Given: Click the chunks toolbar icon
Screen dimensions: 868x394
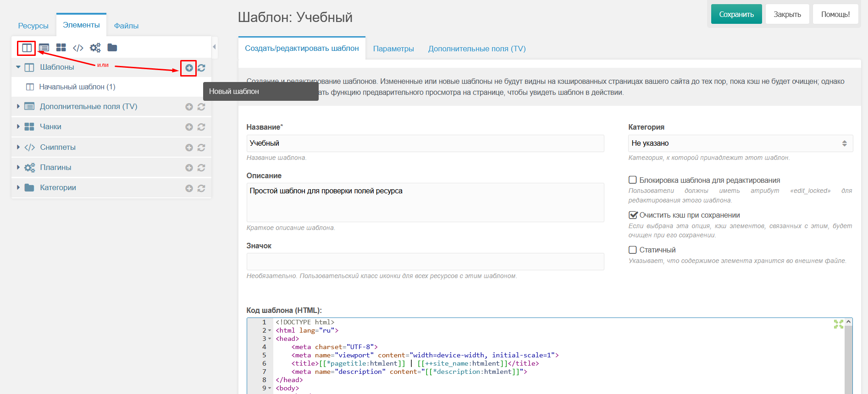Looking at the screenshot, I should (x=61, y=48).
